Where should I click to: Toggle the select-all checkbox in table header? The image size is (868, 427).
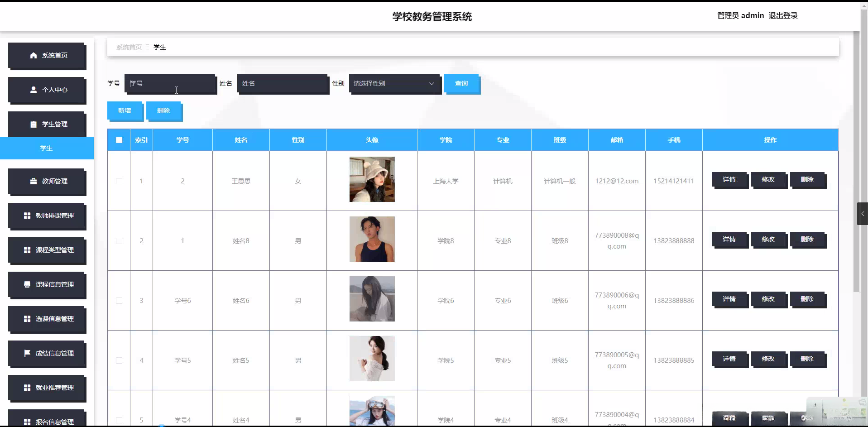pos(119,140)
